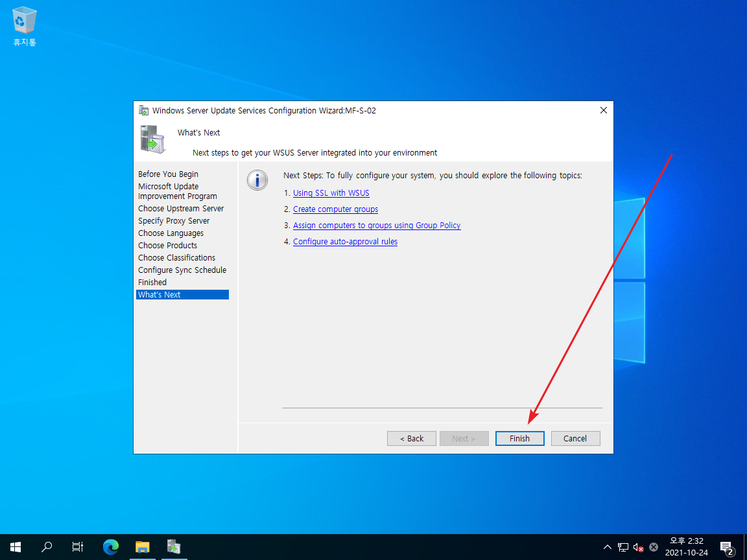Open taskbar Search
The height and width of the screenshot is (560, 747).
pyautogui.click(x=47, y=546)
